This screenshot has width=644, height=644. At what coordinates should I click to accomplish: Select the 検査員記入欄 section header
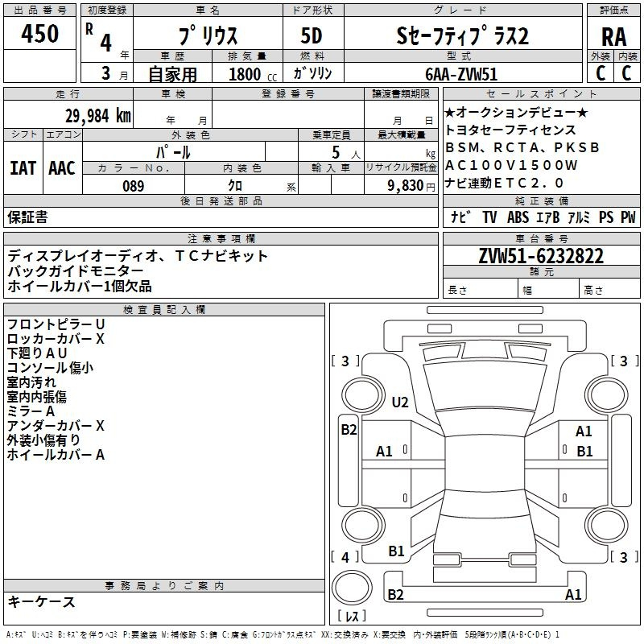(x=164, y=310)
